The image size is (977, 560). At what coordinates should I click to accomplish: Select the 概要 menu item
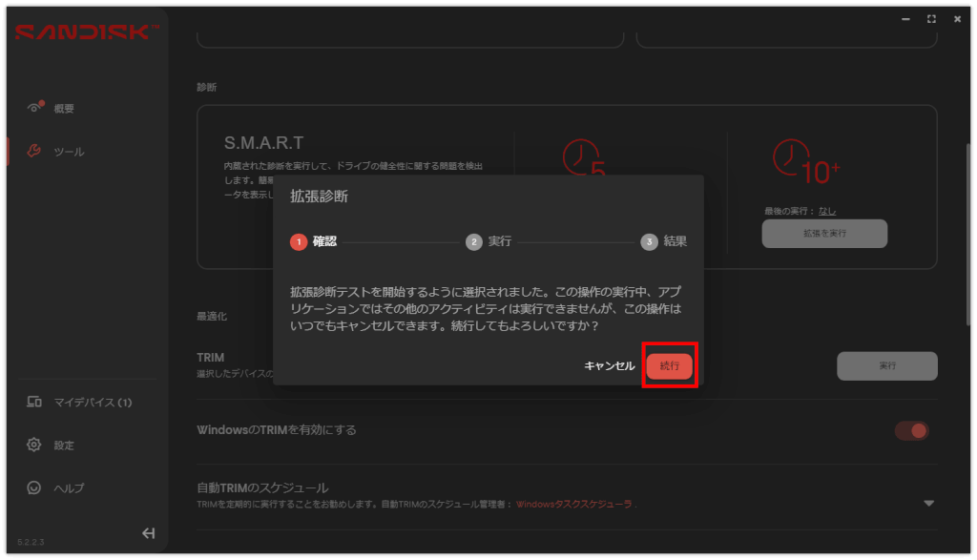pyautogui.click(x=63, y=109)
